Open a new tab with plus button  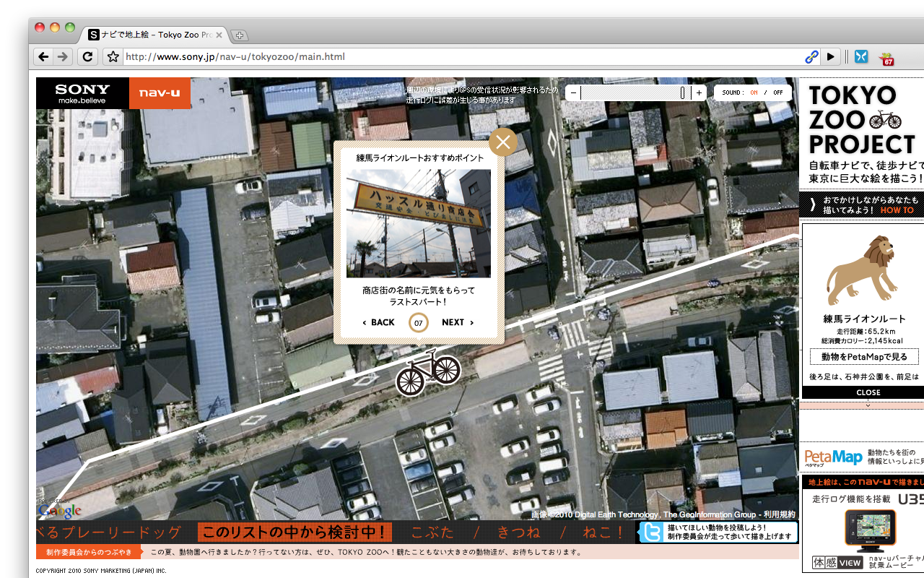tap(239, 35)
